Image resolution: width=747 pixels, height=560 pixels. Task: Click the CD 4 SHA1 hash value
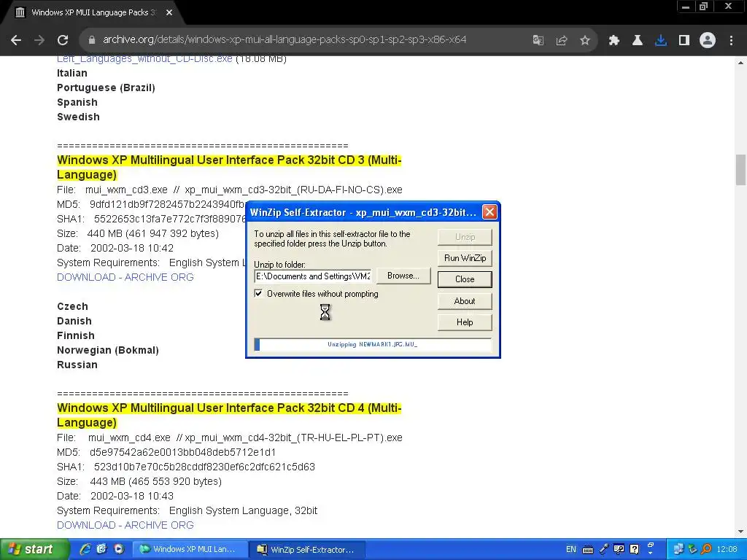tap(204, 467)
